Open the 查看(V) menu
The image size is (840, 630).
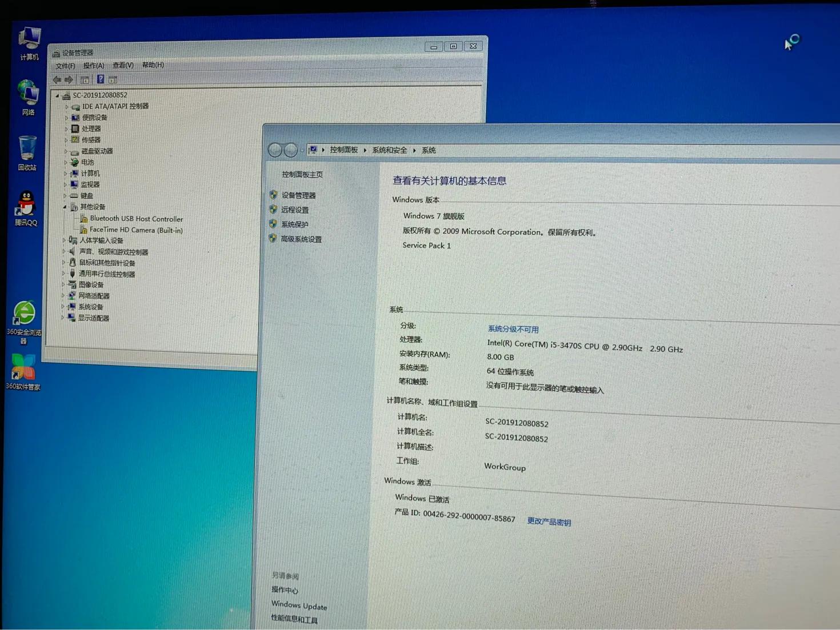point(122,65)
